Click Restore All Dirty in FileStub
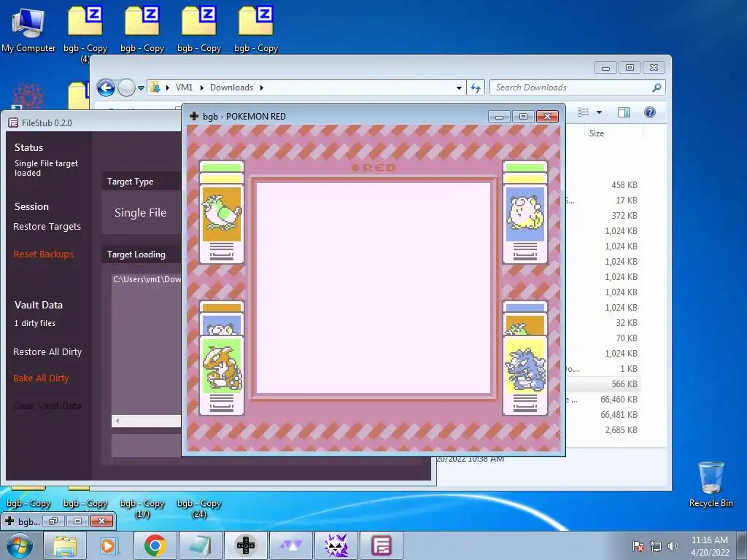The height and width of the screenshot is (560, 747). (47, 352)
